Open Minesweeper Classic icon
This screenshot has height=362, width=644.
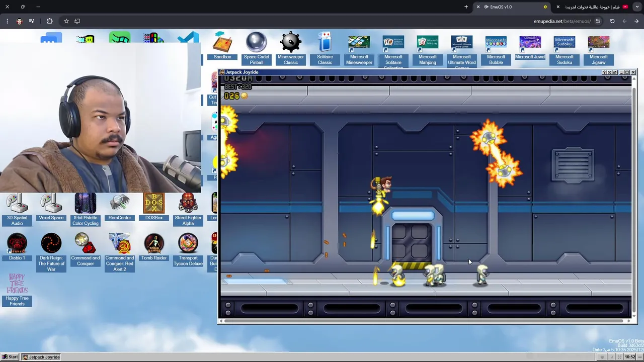(291, 49)
